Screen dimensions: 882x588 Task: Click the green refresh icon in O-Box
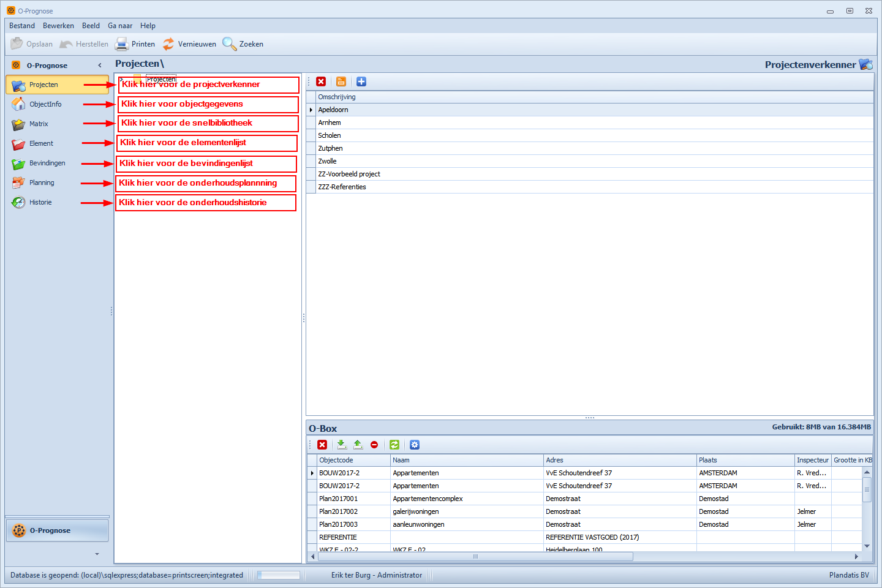(394, 445)
